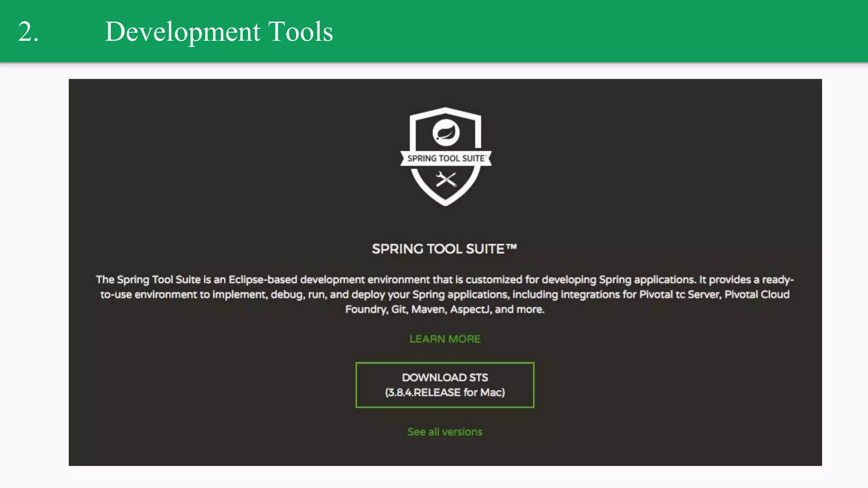
Task: Click the crossed wrench and screwdriver icon
Action: [446, 180]
